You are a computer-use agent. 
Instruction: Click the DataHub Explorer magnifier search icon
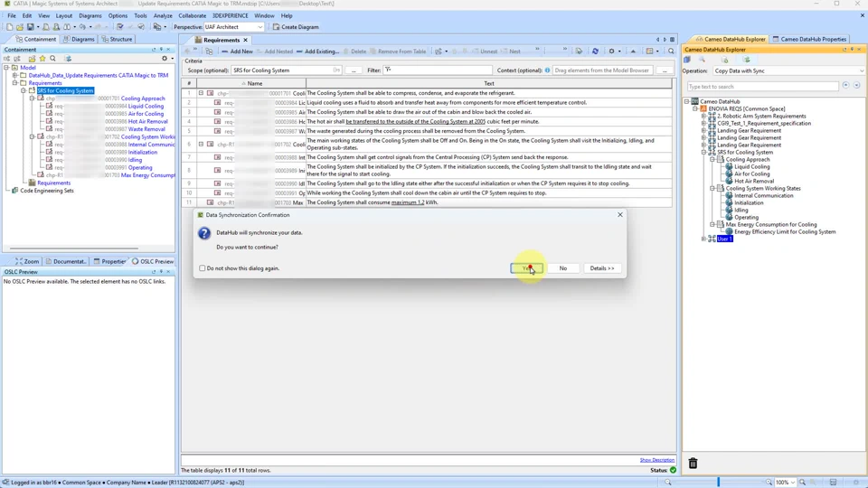pyautogui.click(x=702, y=60)
